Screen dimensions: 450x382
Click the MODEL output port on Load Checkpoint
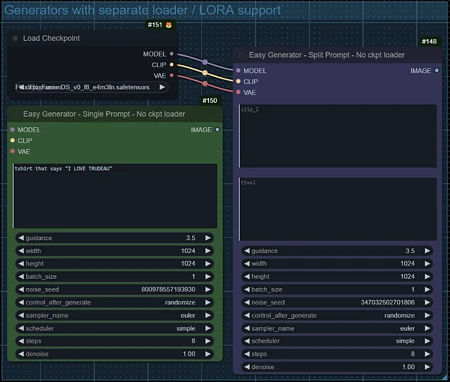[x=171, y=54]
